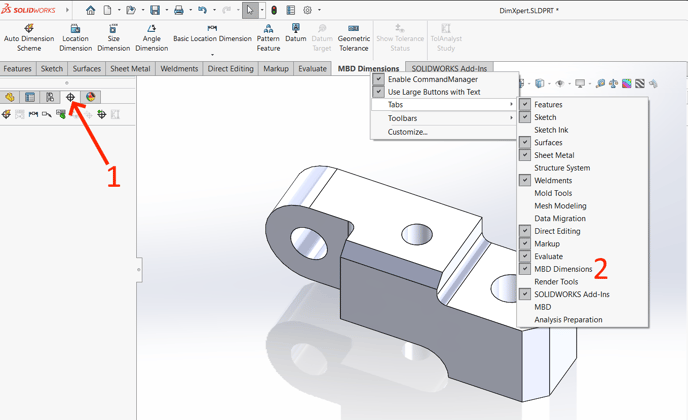Click the Basic Location Dimension icon in DimXpertManager
The image size is (688, 420).
[x=33, y=115]
